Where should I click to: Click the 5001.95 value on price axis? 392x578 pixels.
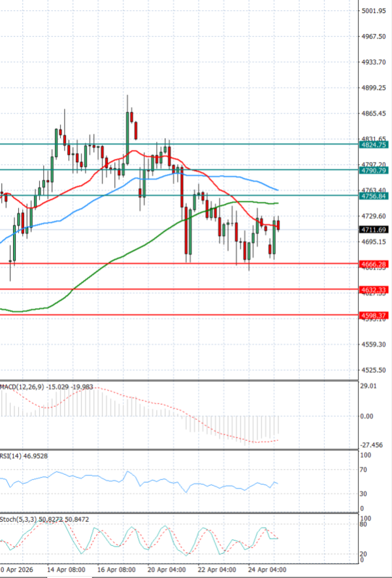pos(374,11)
